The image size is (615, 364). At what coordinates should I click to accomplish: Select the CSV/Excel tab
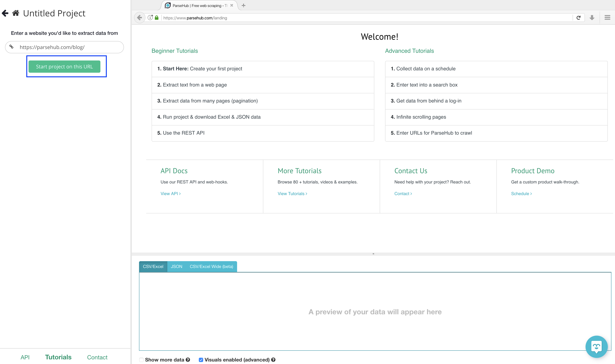click(x=152, y=266)
